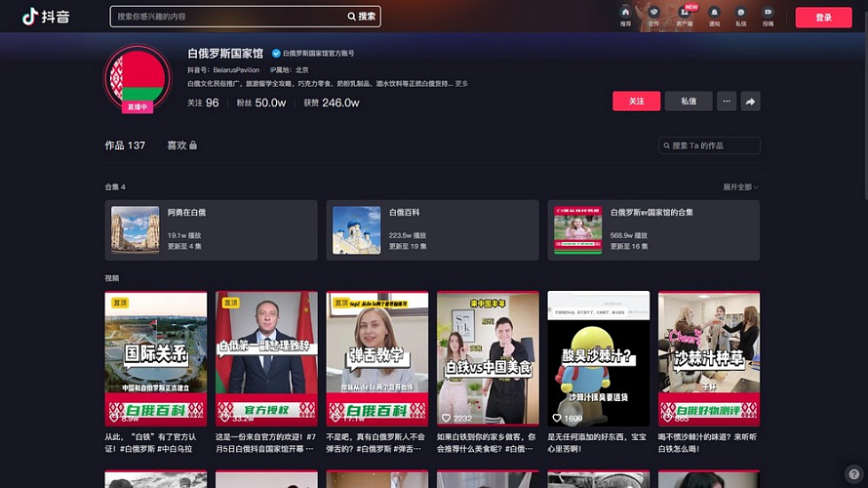
Task: Click the Douyin logo in top-left
Action: click(x=46, y=17)
